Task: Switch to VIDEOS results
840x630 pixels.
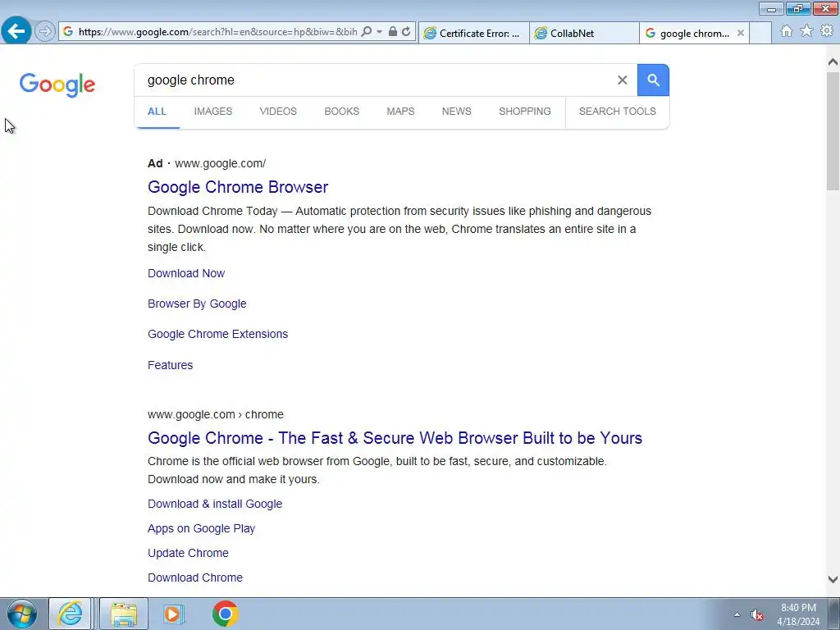Action: (278, 112)
